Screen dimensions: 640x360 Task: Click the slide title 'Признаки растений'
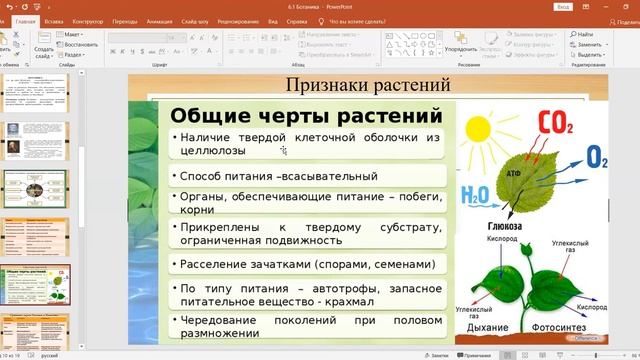368,85
